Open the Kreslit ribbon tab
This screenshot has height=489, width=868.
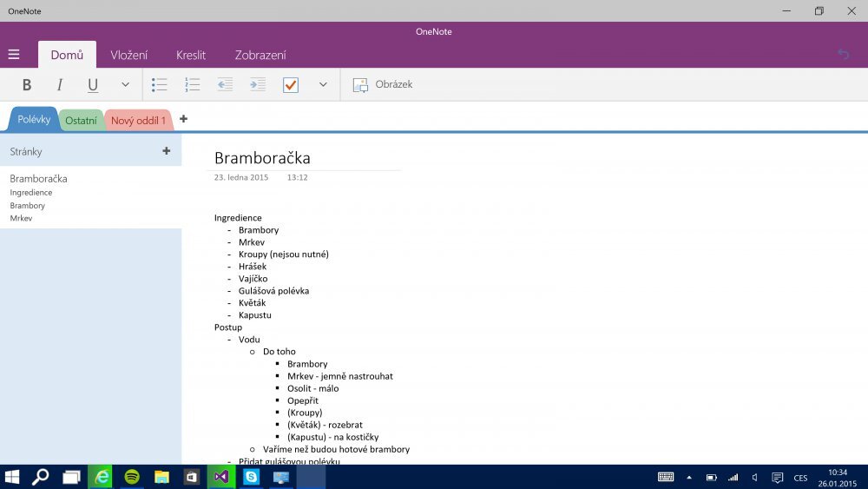pyautogui.click(x=191, y=55)
